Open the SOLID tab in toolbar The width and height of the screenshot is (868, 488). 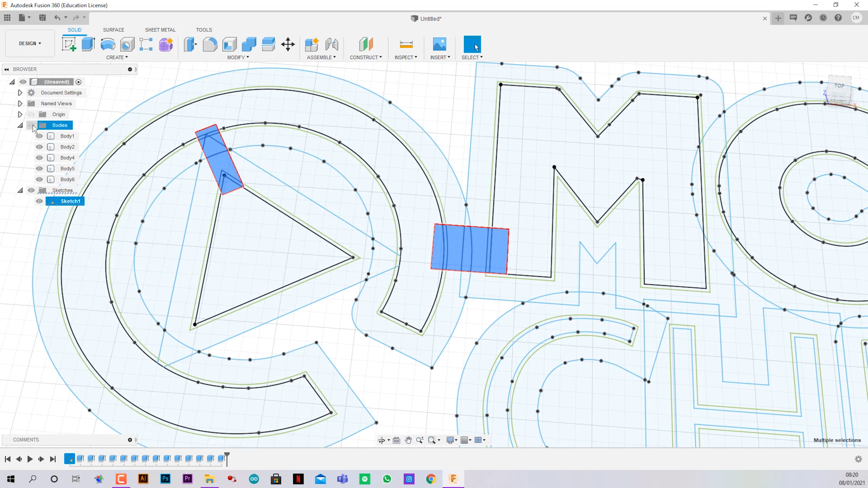pyautogui.click(x=74, y=29)
